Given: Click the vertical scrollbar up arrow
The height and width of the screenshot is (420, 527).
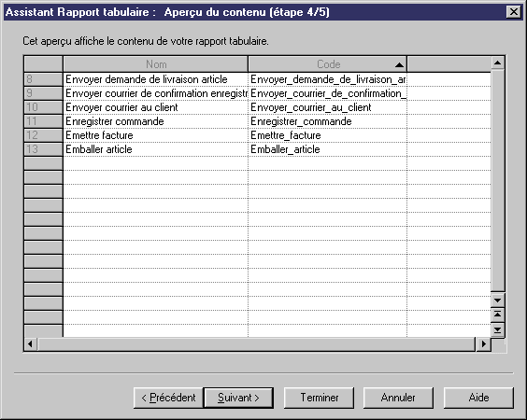Looking at the screenshot, I should (x=497, y=63).
